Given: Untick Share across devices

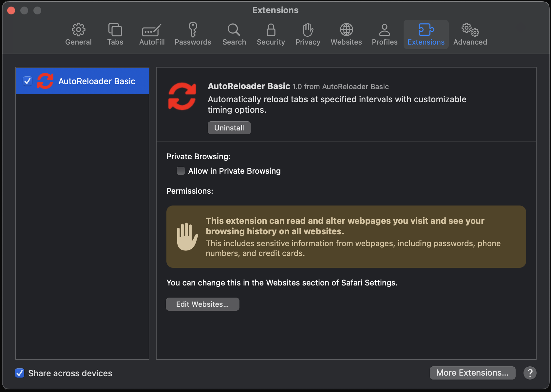Looking at the screenshot, I should (x=20, y=373).
